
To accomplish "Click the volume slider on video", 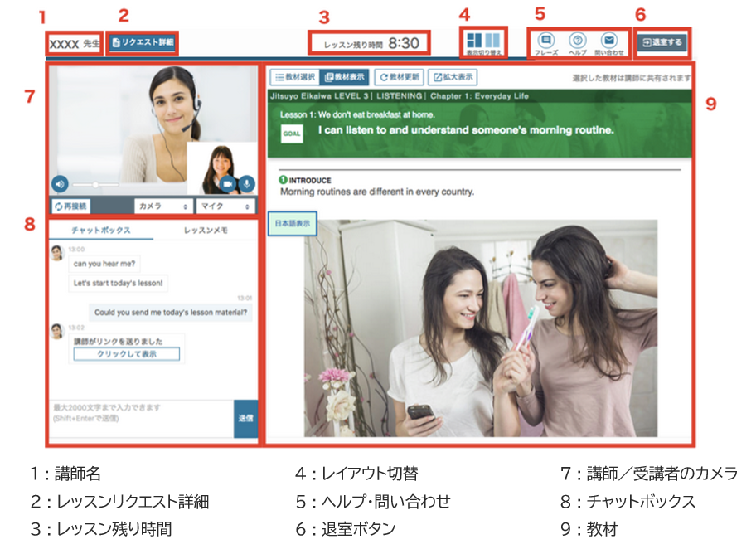I will (x=94, y=184).
